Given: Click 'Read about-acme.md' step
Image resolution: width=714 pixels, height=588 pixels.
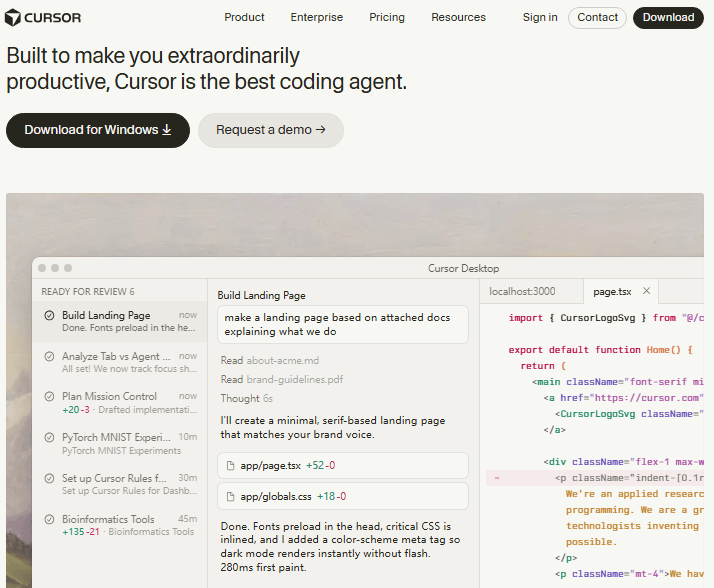Looking at the screenshot, I should (270, 360).
